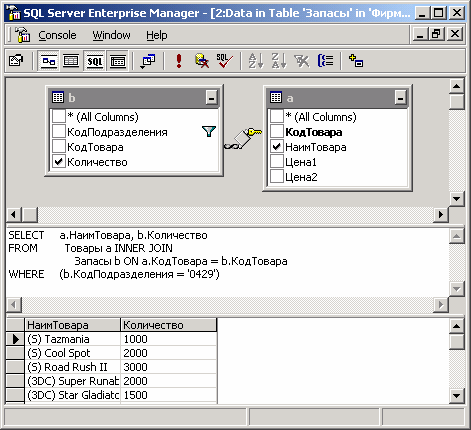Check КодТовара column in table b

pos(59,147)
